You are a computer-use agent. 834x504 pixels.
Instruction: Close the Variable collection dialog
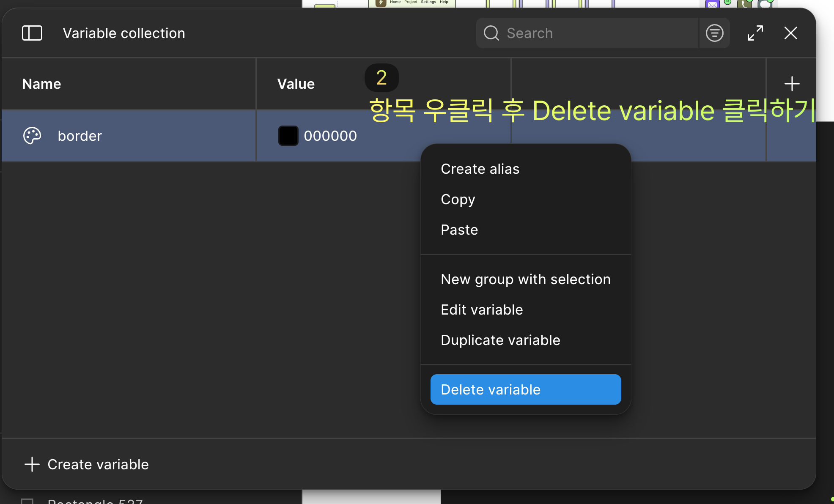pos(790,33)
